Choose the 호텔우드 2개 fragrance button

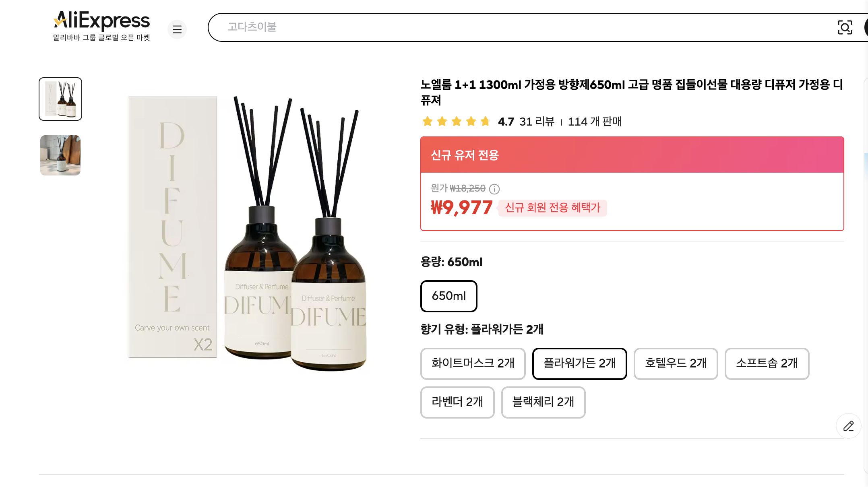tap(676, 363)
